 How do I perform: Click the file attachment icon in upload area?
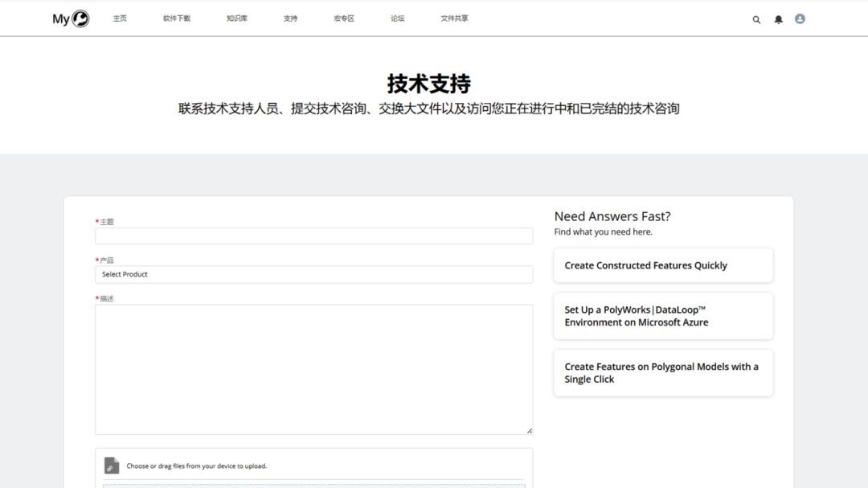[111, 465]
